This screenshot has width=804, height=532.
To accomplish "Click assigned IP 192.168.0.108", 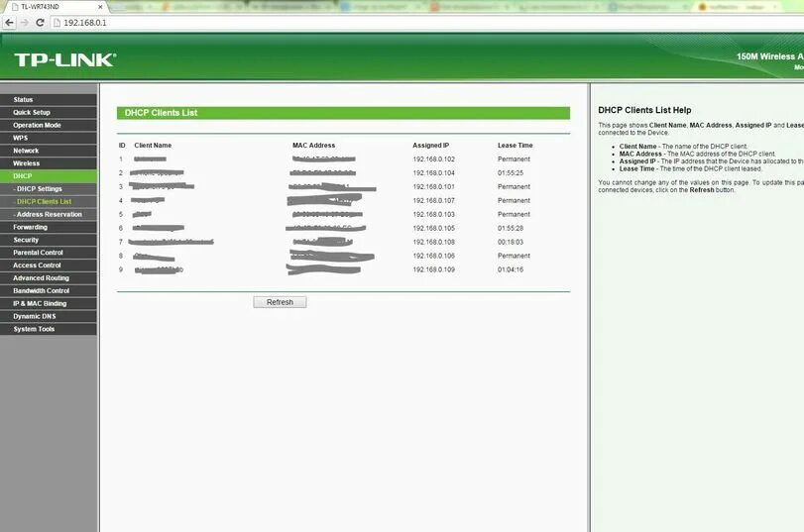I will pyautogui.click(x=434, y=243).
